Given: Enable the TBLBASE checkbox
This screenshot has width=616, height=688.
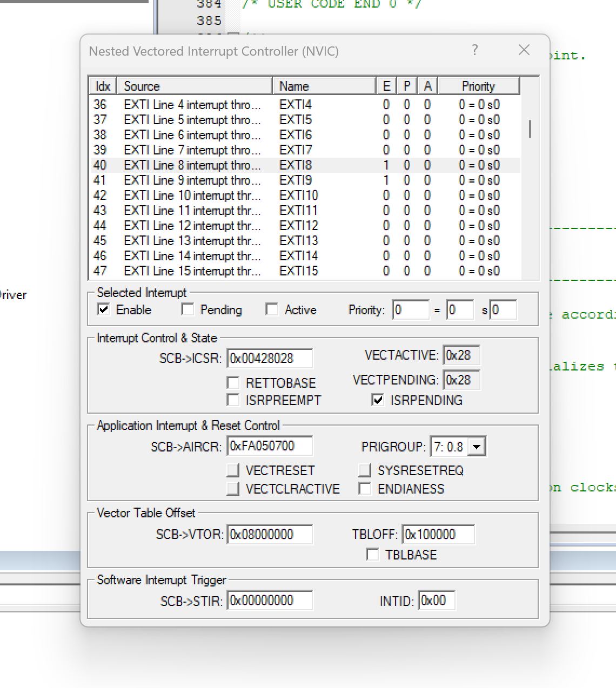Looking at the screenshot, I should (x=372, y=554).
